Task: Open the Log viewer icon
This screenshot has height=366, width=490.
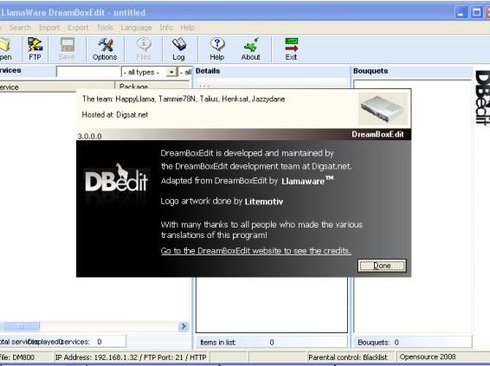Action: coord(179,49)
